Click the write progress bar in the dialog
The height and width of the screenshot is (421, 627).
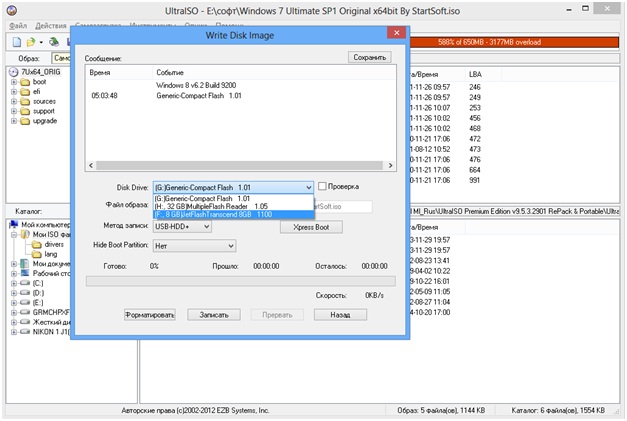click(x=241, y=281)
